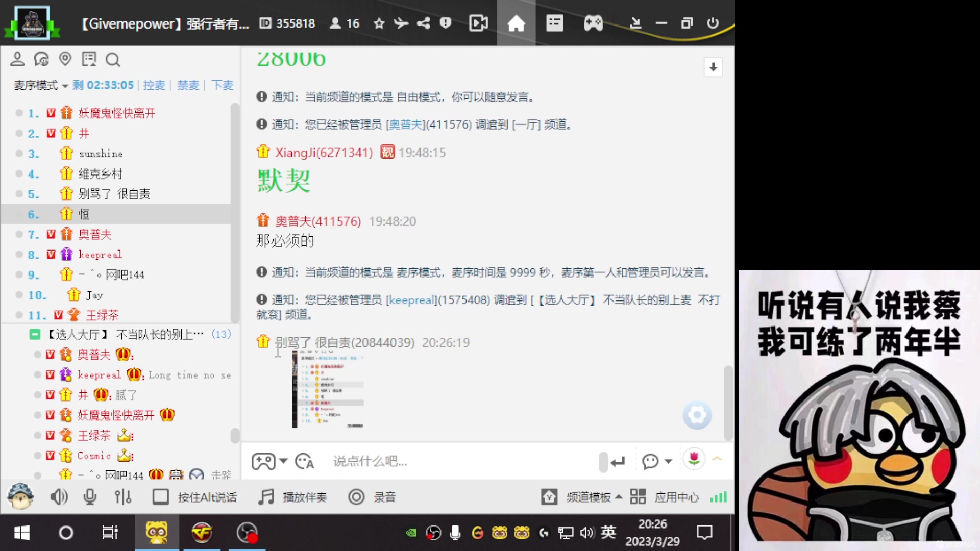Expand the 【选人大厅】channel group

tap(35, 334)
